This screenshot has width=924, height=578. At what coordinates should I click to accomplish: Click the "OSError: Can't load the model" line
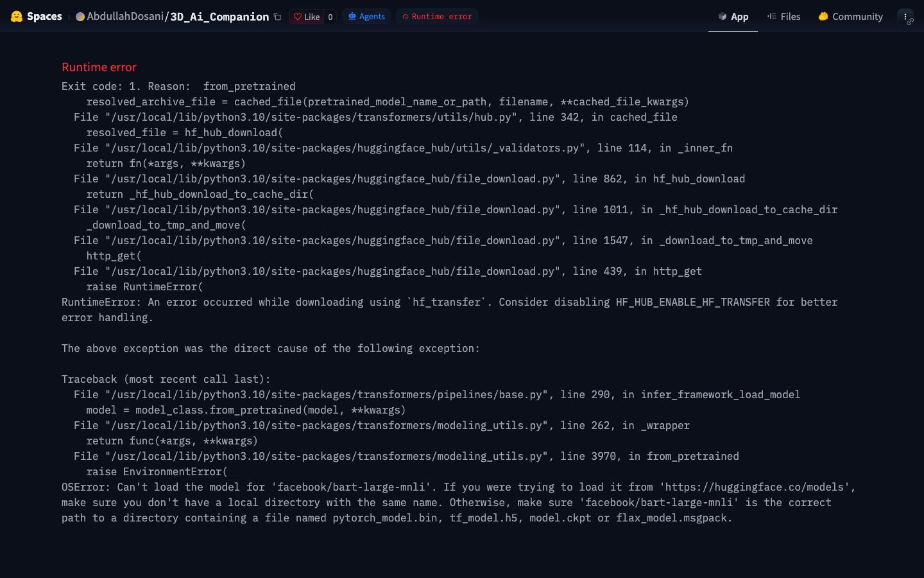459,487
